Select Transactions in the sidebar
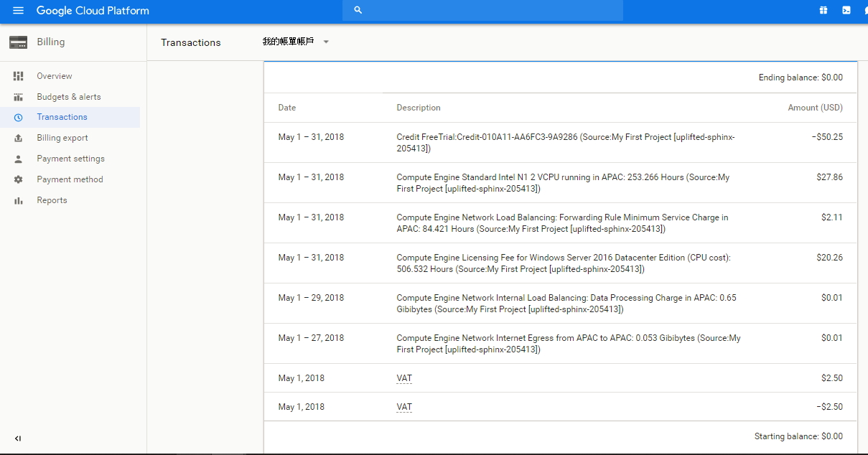This screenshot has width=868, height=455. click(62, 117)
